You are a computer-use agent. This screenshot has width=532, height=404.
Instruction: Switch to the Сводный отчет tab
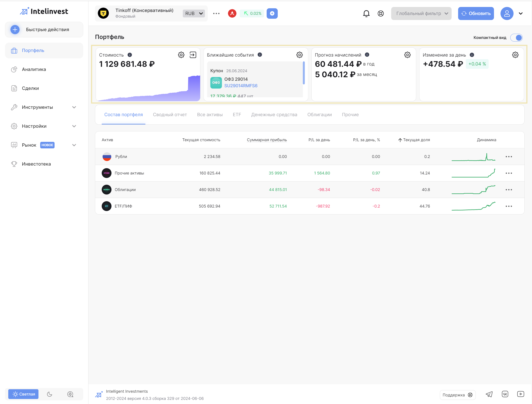[170, 115]
